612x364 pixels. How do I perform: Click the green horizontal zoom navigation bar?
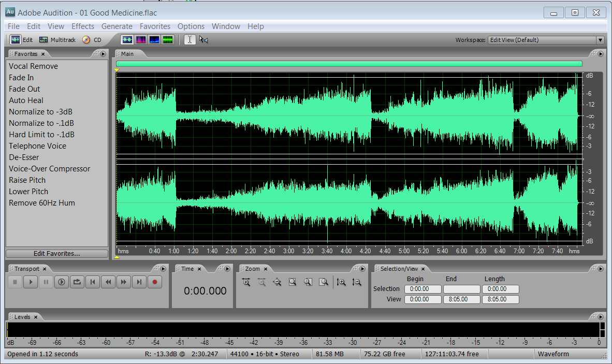point(348,64)
